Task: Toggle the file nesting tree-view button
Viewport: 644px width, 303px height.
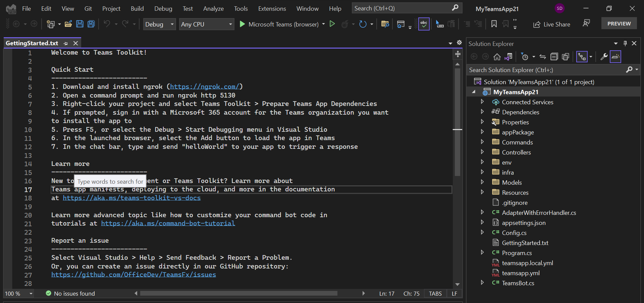Action: [582, 57]
